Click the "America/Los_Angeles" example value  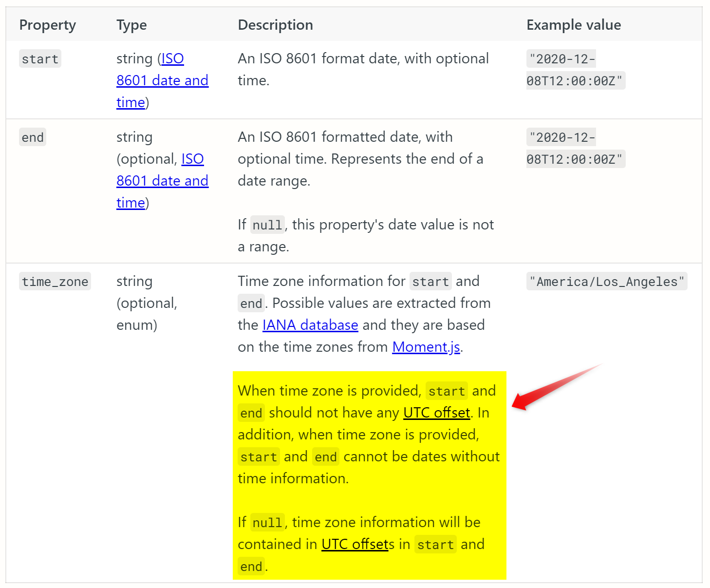click(x=606, y=282)
